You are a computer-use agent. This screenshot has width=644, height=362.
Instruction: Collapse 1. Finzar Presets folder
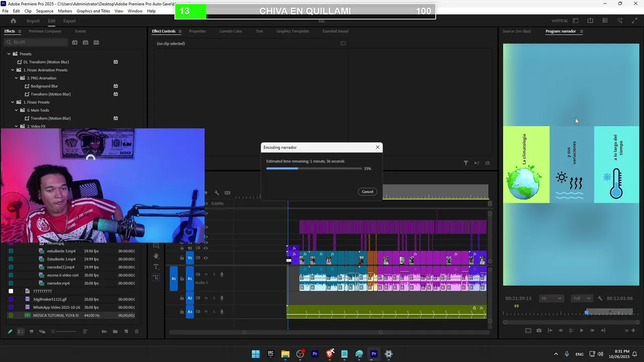13,102
